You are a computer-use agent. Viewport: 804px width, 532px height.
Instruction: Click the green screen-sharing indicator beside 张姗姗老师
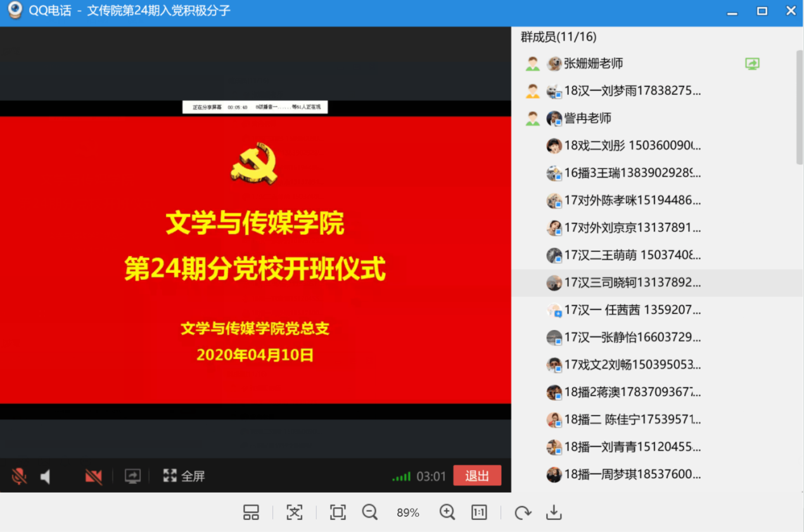(752, 63)
